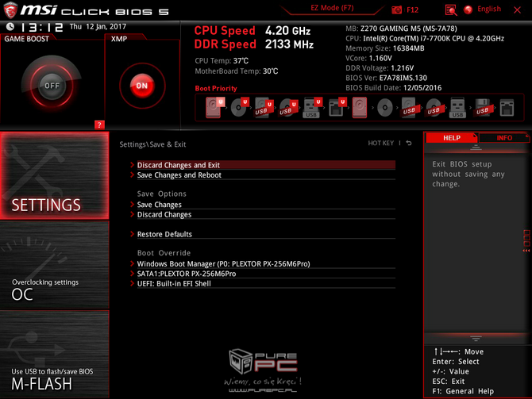Click the arrow beside UEFI Built-in EFI Shell

pos(133,283)
